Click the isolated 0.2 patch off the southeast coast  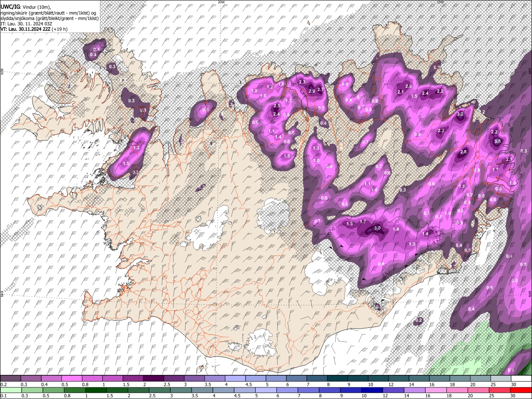pos(419,320)
